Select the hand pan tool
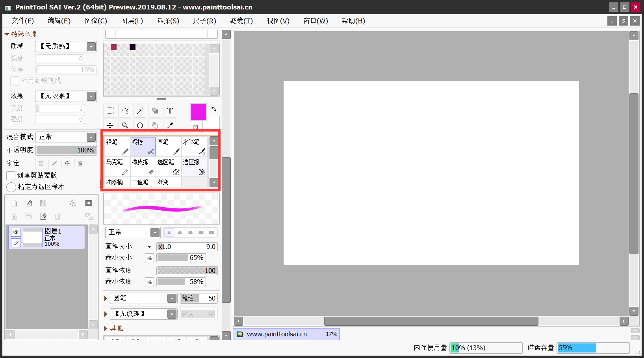Image resolution: width=644 pixels, height=358 pixels. 155,125
